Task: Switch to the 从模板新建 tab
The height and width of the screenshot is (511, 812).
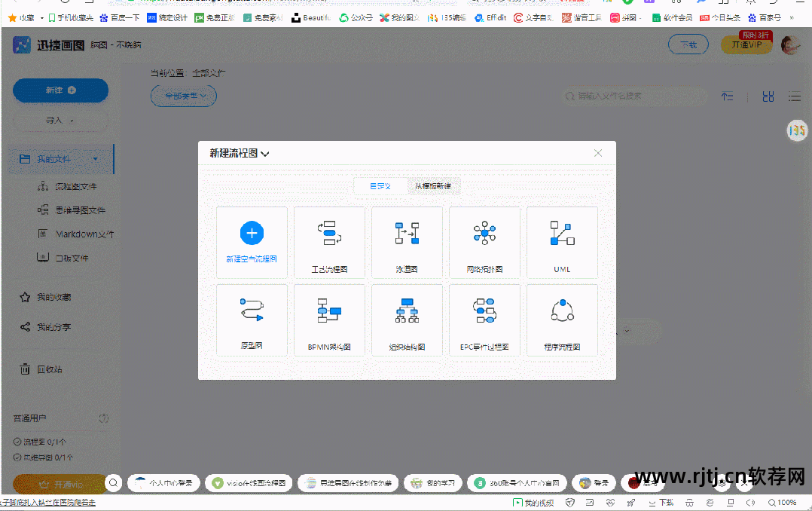Action: [x=434, y=185]
